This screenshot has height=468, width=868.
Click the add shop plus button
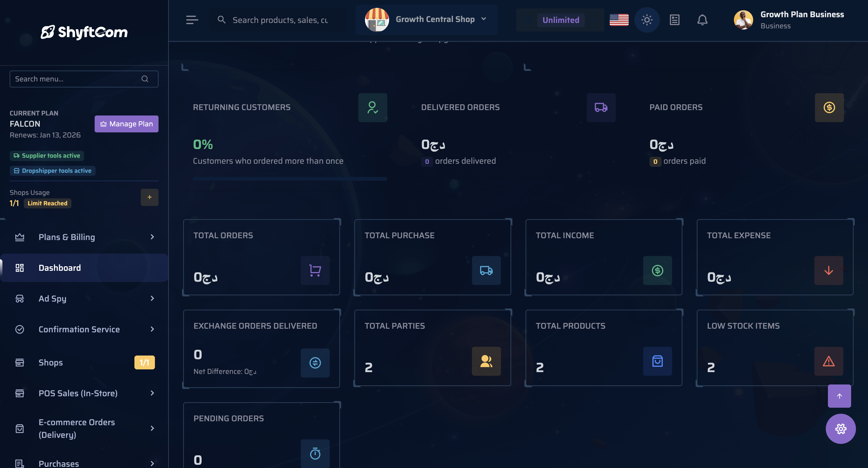tap(149, 197)
